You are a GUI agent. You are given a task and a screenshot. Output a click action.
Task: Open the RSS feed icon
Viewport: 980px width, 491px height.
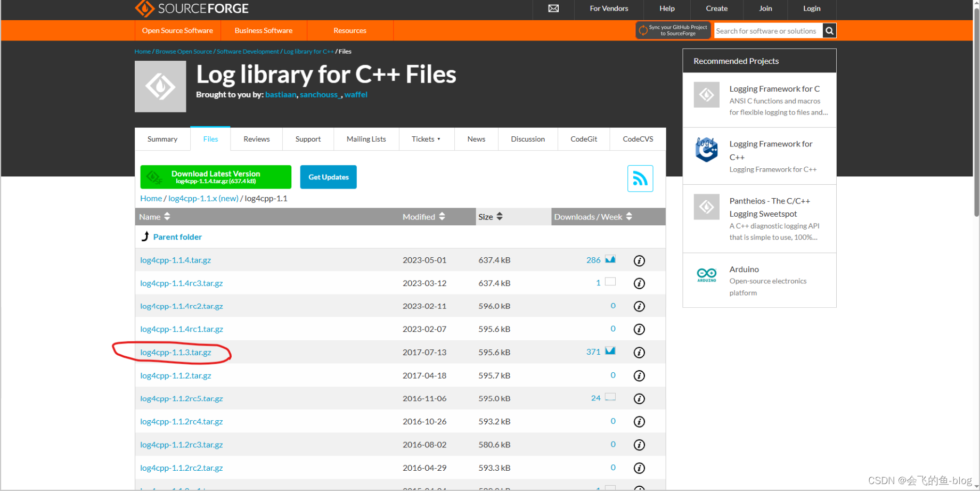[640, 178]
